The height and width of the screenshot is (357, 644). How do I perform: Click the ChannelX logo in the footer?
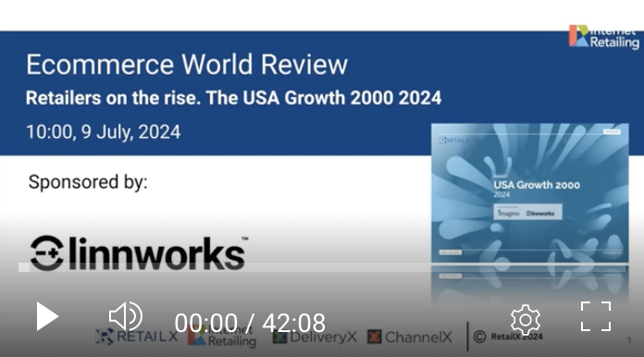(410, 338)
